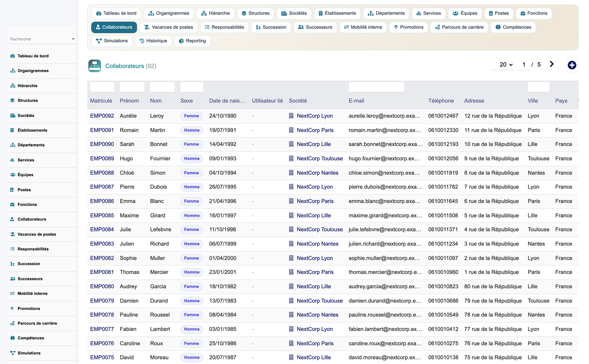Screen dimensions: 589x364
Task: Click the Services sidebar icon
Action: (13, 160)
